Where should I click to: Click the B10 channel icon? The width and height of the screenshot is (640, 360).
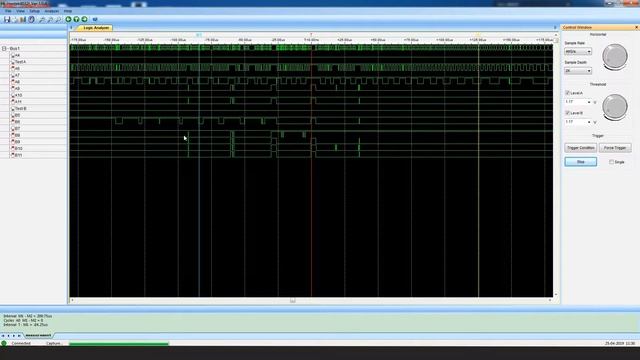13,148
